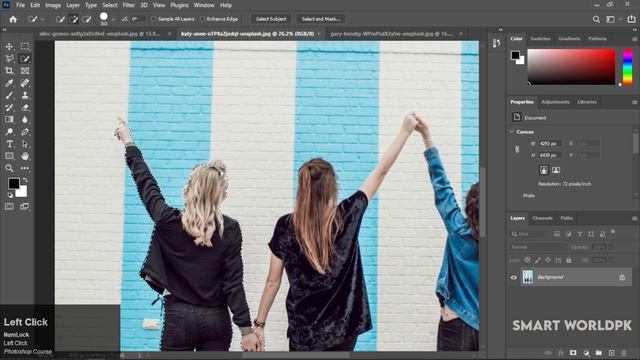
Task: Change the screen mode
Action: tap(24, 207)
